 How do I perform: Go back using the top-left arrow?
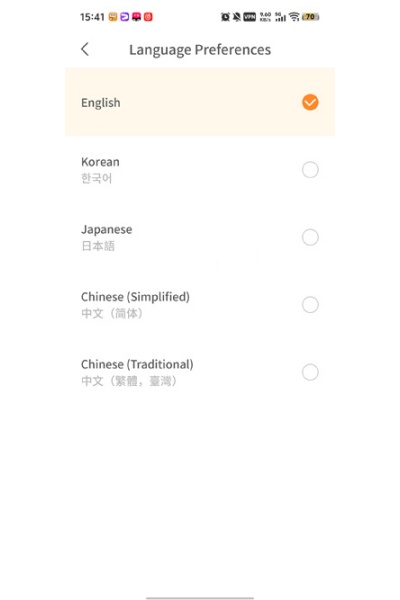coord(85,49)
